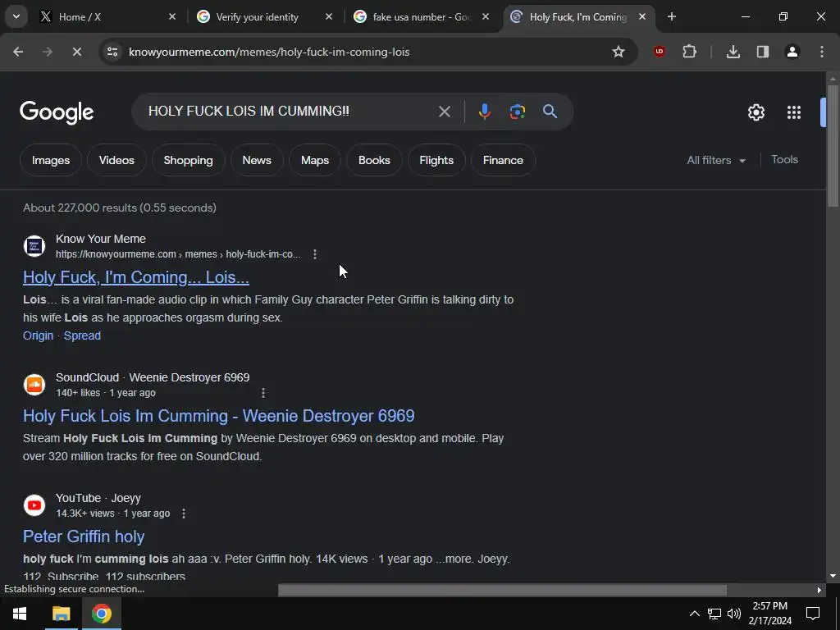Open Windows notification center
Viewport: 840px width, 630px height.
point(813,614)
